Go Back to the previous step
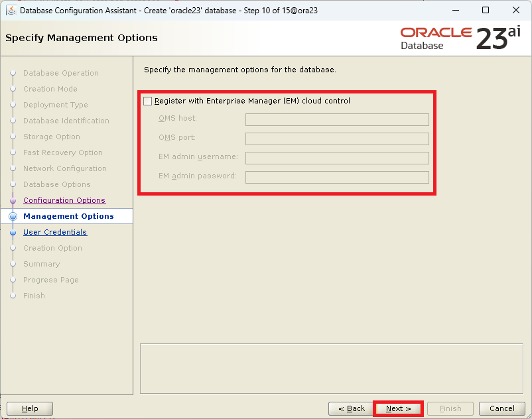This screenshot has width=532, height=419. (351, 408)
